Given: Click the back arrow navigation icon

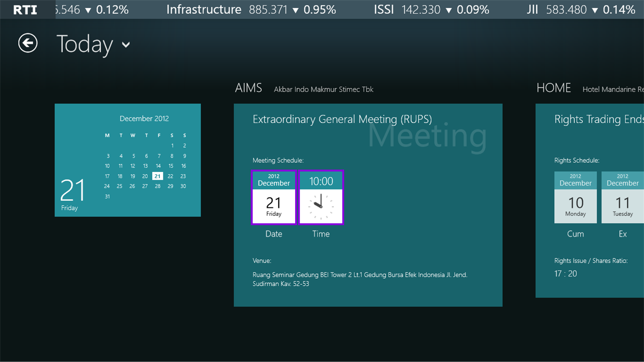Looking at the screenshot, I should (x=27, y=42).
